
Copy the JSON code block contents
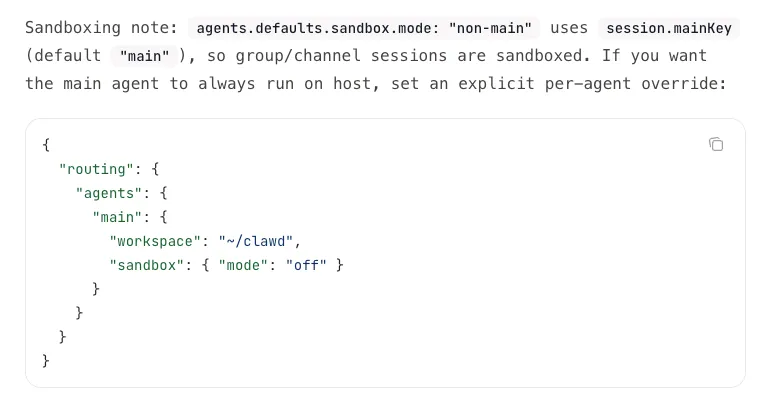point(716,145)
